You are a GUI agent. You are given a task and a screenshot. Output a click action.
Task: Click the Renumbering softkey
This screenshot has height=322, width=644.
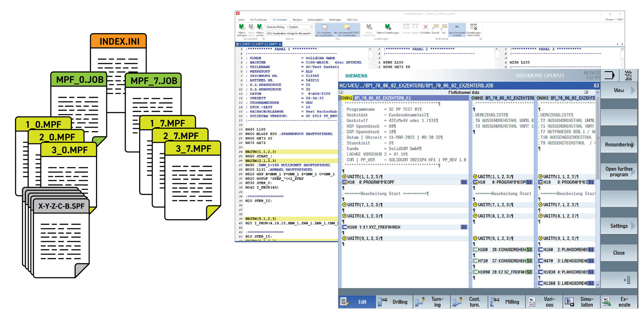[x=619, y=145]
